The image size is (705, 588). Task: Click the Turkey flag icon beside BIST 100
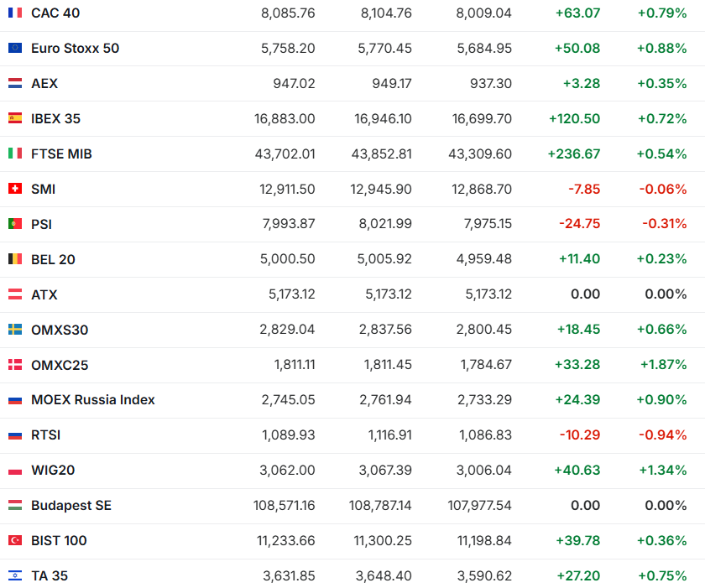click(x=15, y=541)
